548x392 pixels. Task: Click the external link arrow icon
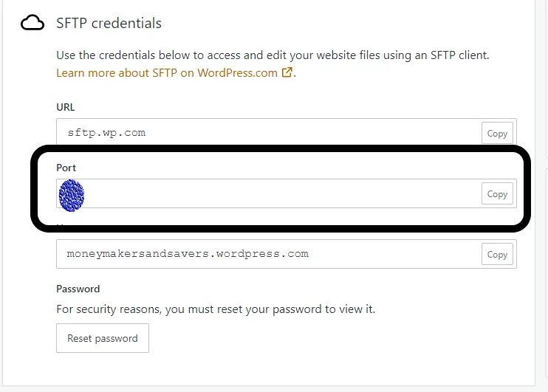(287, 72)
